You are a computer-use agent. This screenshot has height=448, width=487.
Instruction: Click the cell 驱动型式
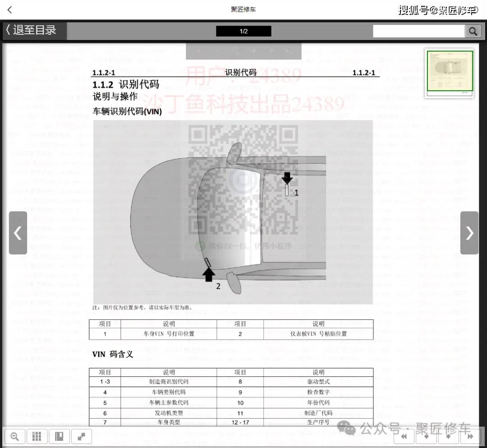click(x=318, y=382)
